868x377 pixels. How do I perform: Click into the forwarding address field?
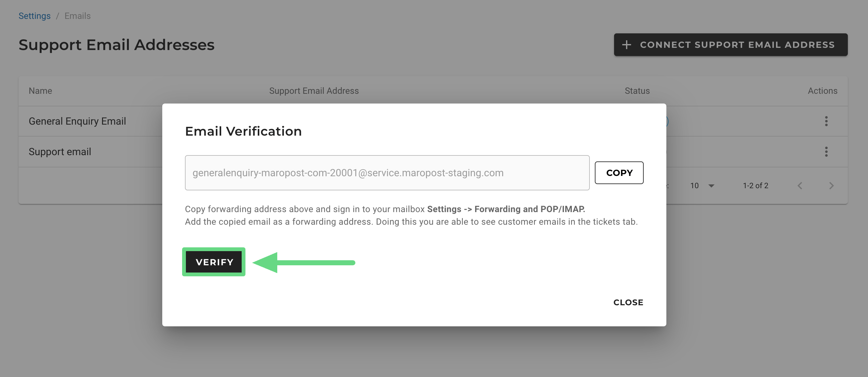click(x=387, y=173)
